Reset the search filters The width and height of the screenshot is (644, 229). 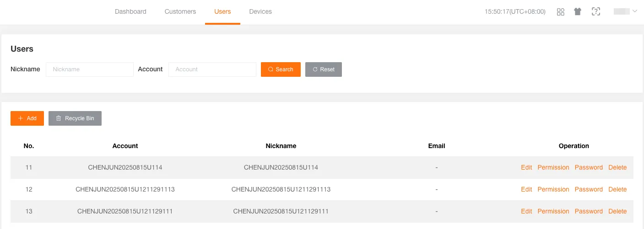323,69
